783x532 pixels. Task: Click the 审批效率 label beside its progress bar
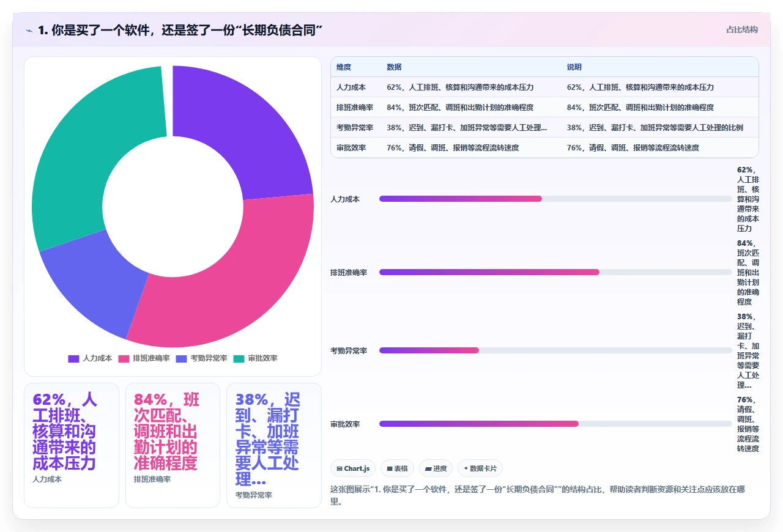click(x=345, y=424)
